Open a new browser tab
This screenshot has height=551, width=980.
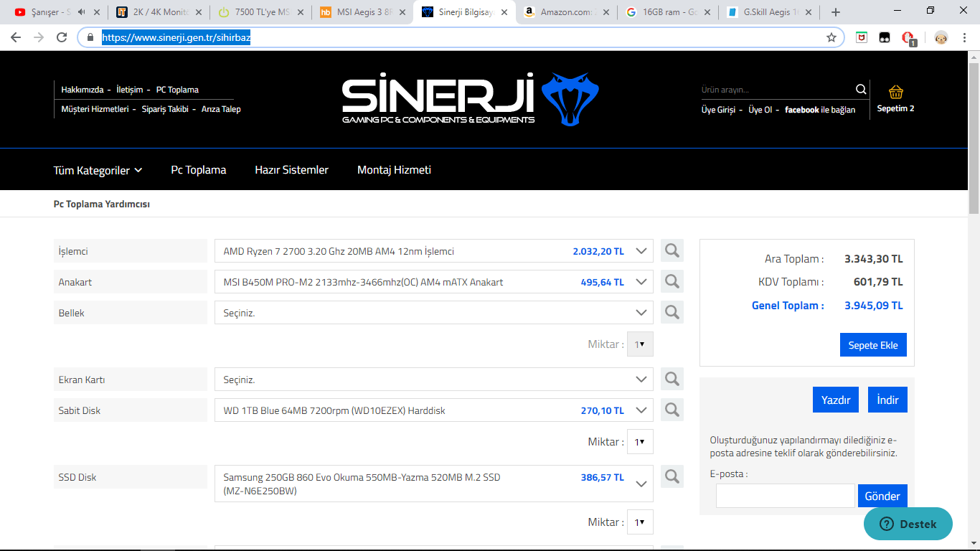(835, 12)
